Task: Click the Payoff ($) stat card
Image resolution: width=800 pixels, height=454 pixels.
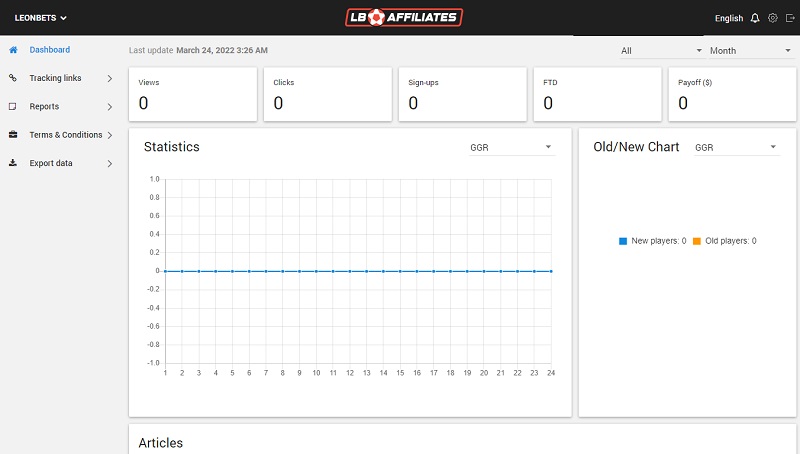Action: (x=732, y=94)
